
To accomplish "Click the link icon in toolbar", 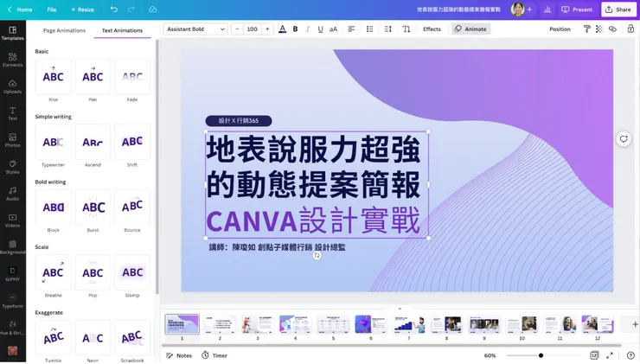I will point(612,29).
